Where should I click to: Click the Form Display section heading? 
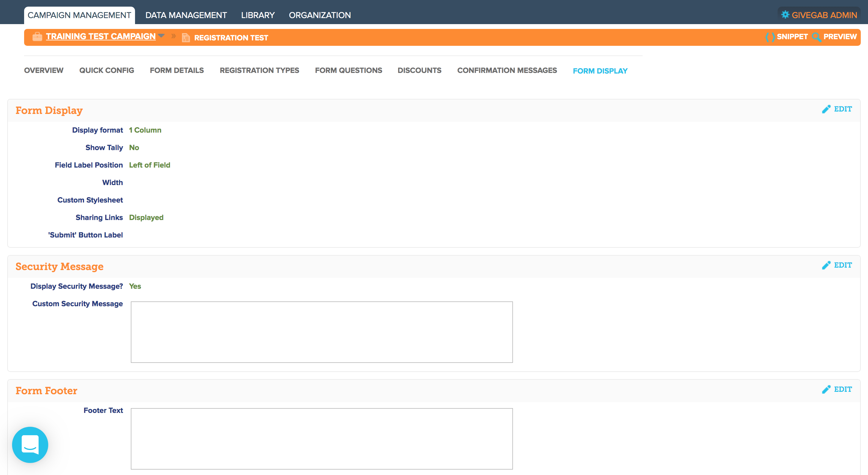click(x=49, y=111)
